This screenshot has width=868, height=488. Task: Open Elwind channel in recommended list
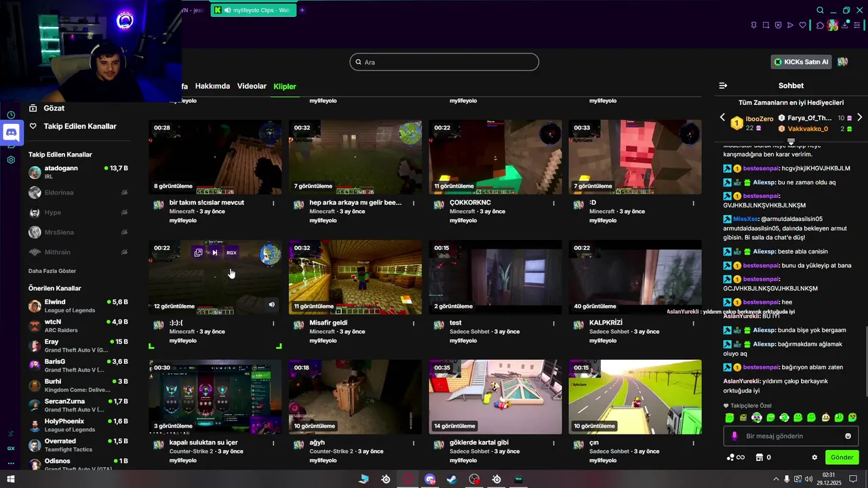(x=78, y=306)
